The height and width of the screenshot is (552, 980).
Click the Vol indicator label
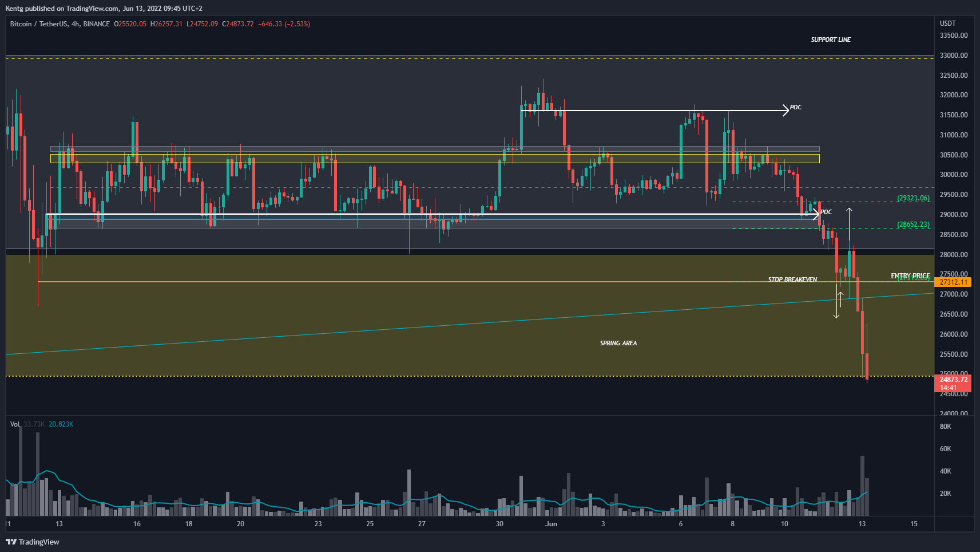(15, 424)
